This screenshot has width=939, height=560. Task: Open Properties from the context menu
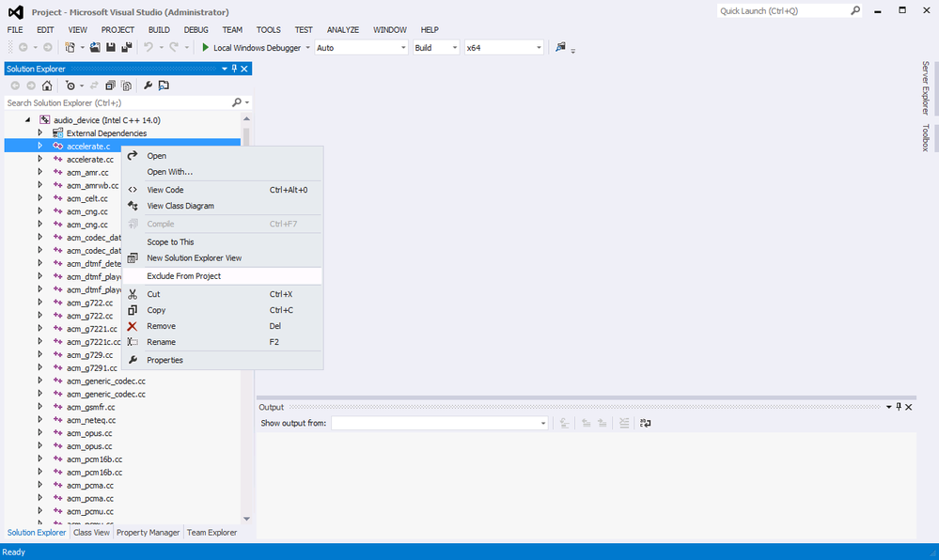pyautogui.click(x=222, y=360)
